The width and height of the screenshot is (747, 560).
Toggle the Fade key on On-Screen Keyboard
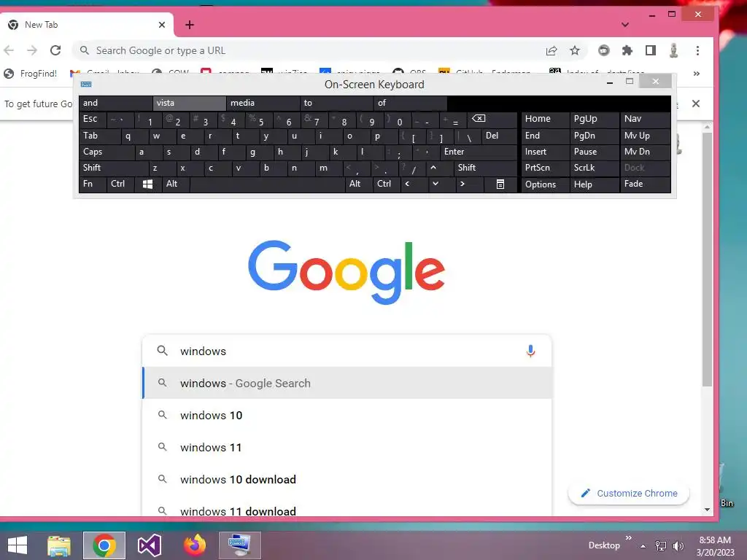pyautogui.click(x=645, y=184)
